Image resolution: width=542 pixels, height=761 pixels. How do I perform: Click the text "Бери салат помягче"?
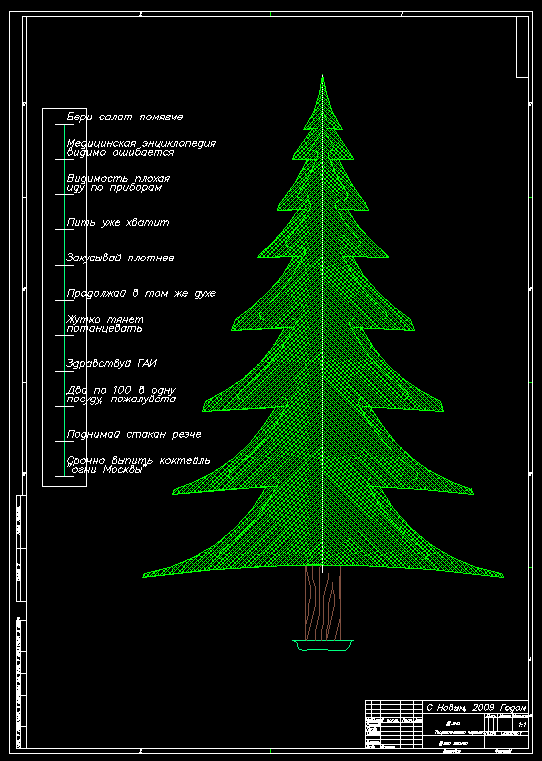coord(125,117)
